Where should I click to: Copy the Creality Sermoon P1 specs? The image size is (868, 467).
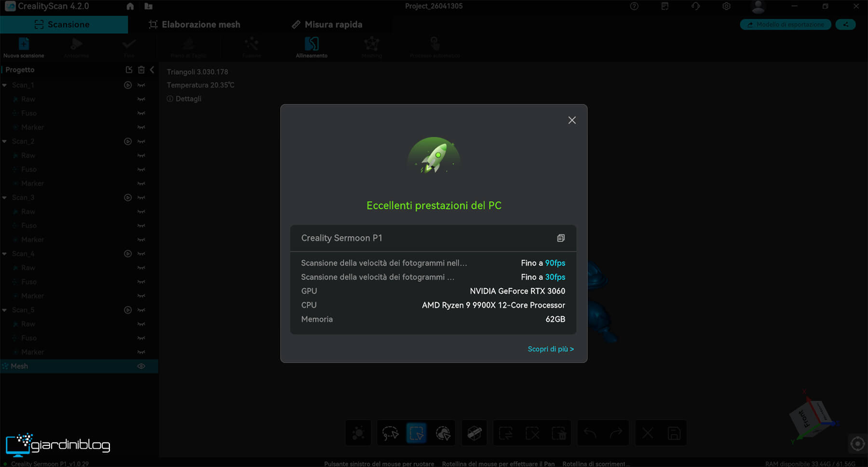tap(560, 238)
